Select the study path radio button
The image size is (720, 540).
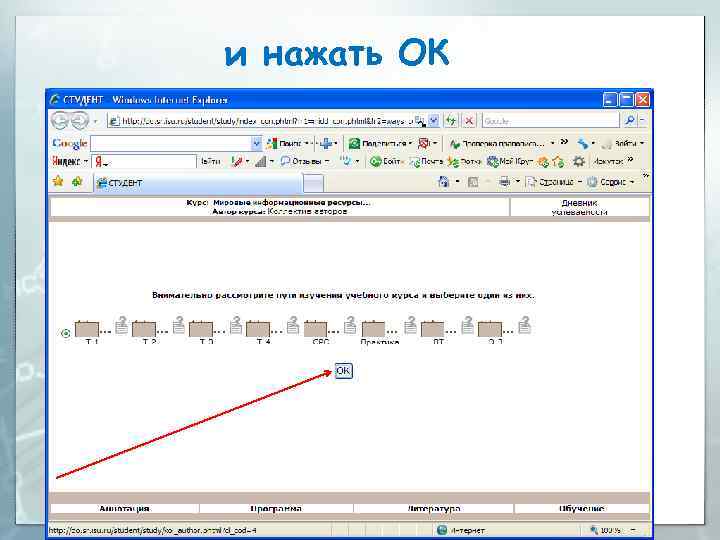[x=66, y=333]
